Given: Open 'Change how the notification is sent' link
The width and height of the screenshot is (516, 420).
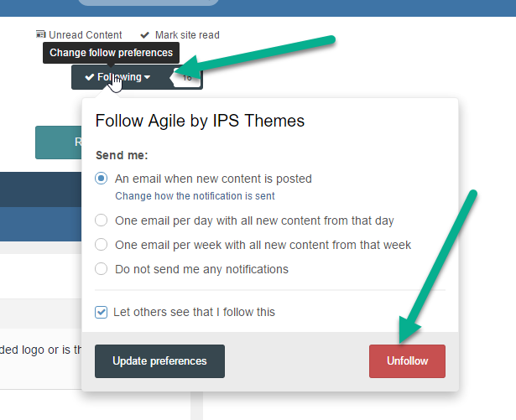Looking at the screenshot, I should (x=195, y=196).
